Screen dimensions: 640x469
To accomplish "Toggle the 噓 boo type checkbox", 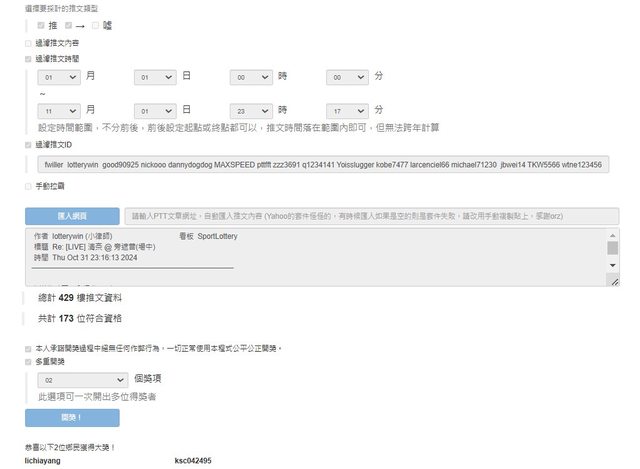I will (95, 24).
